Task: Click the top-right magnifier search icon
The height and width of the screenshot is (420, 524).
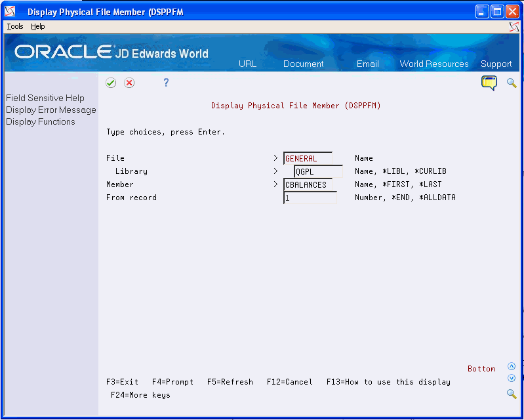Action: coord(512,83)
